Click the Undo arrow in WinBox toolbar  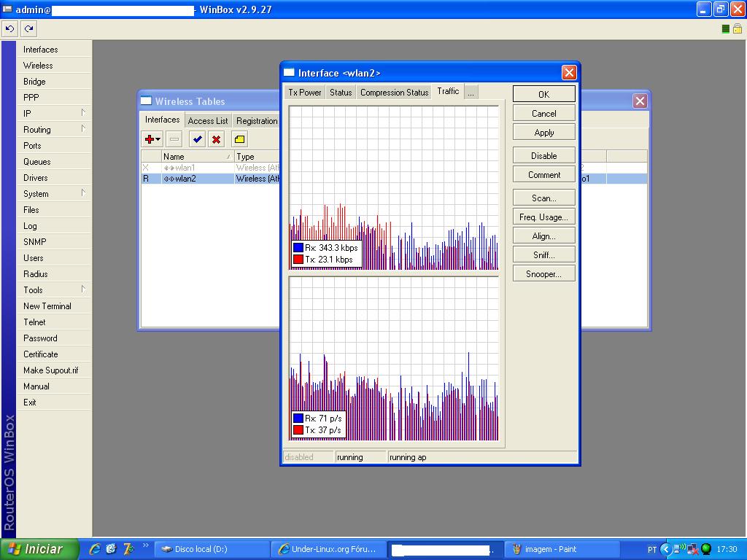pos(10,29)
